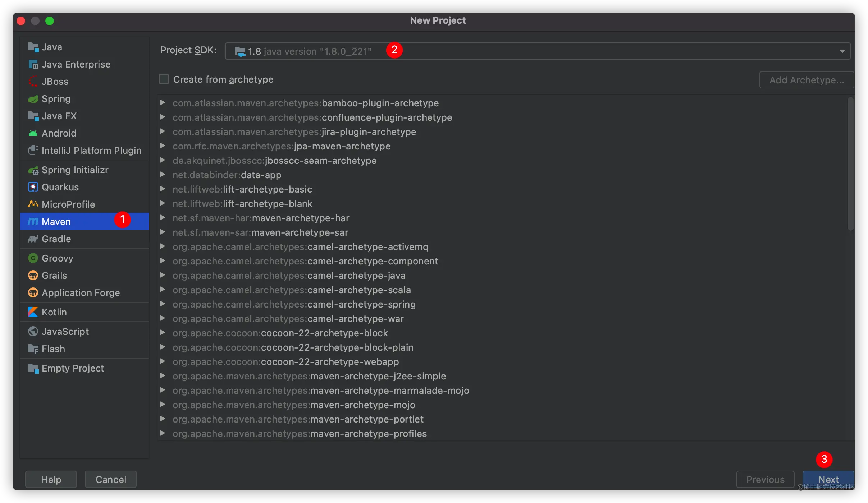Click the Gradle elephant icon
The width and height of the screenshot is (868, 503).
coord(33,239)
